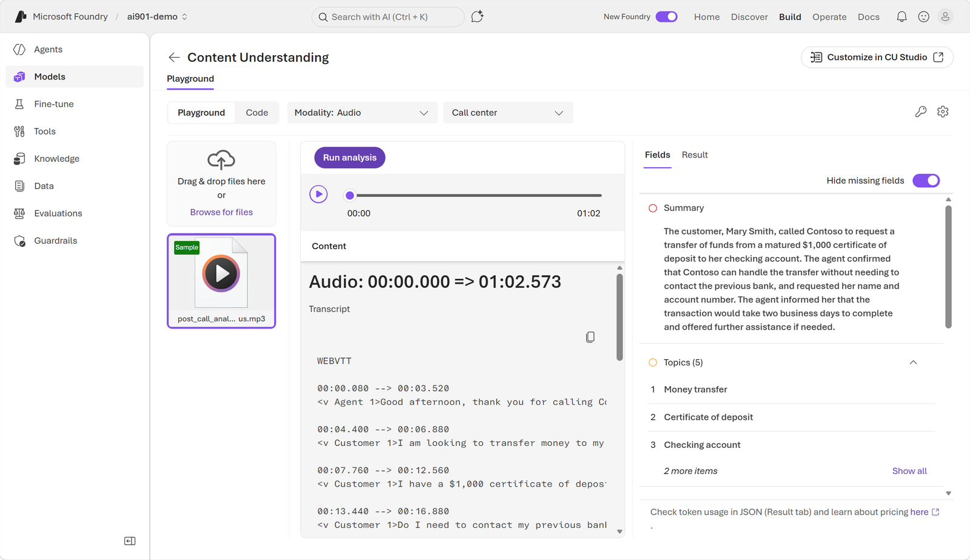Open the Guardrails shield icon
Image resolution: width=970 pixels, height=560 pixels.
click(19, 241)
